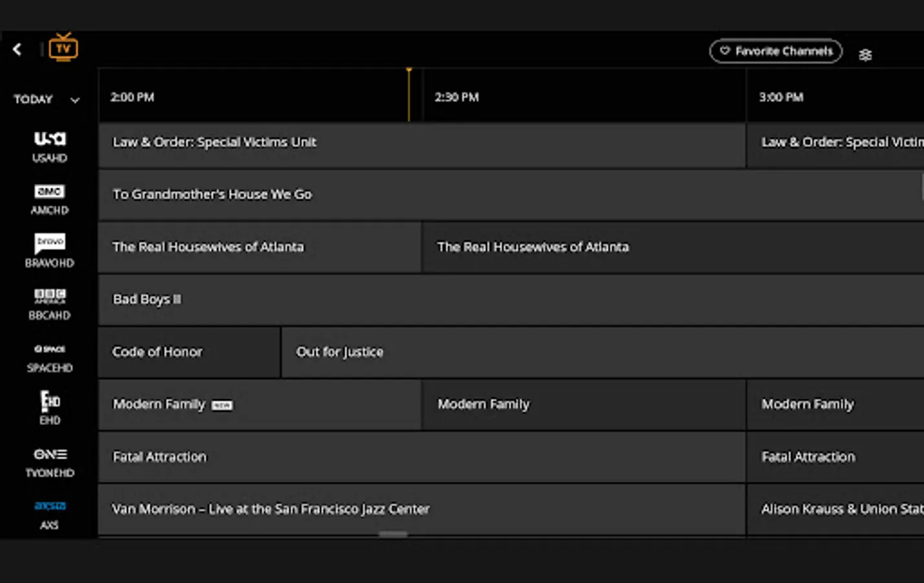Open the orange TV guide icon

pos(63,47)
